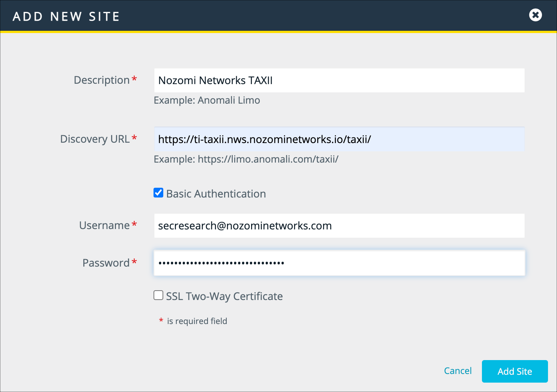Click the 'Basic Authentication' label text
557x392 pixels.
216,194
